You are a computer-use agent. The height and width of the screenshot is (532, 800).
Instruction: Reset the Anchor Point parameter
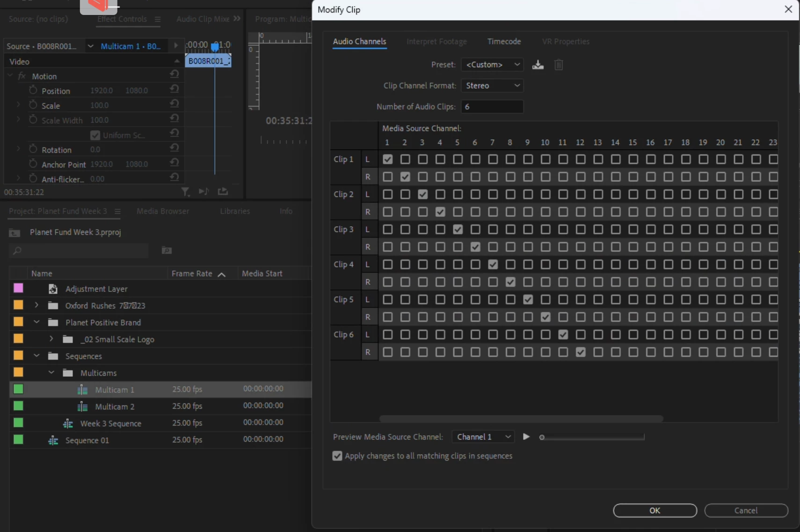click(175, 162)
